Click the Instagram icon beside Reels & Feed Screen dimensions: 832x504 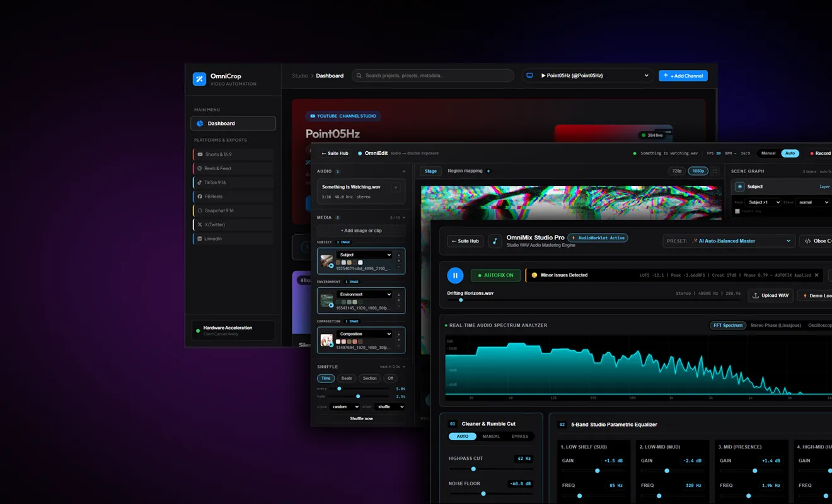(200, 168)
